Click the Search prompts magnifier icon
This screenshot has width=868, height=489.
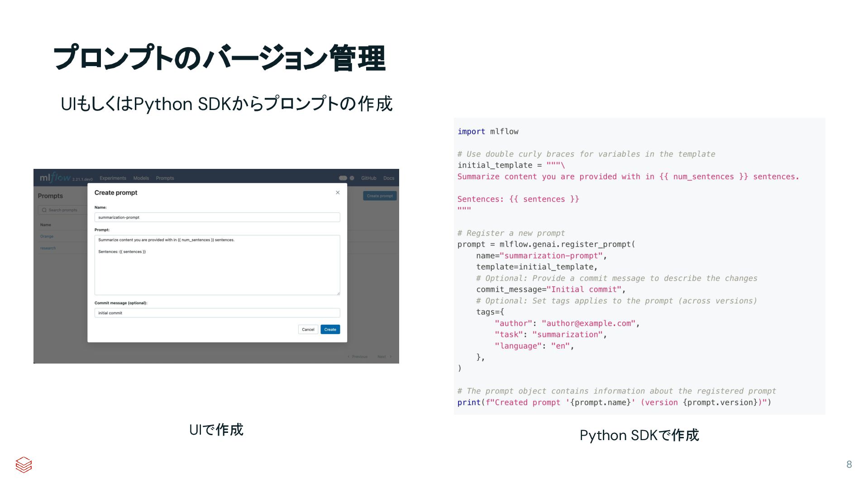click(x=44, y=210)
